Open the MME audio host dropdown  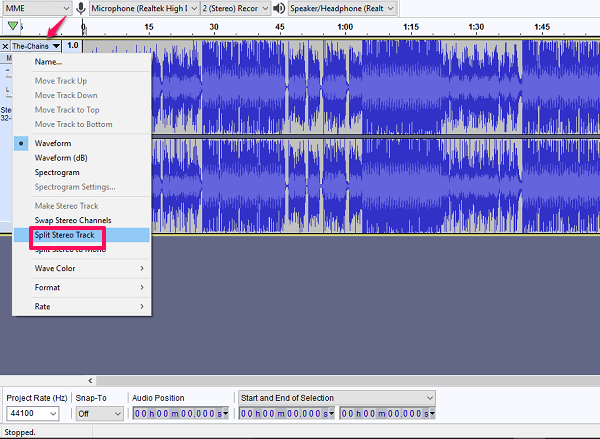[37, 8]
